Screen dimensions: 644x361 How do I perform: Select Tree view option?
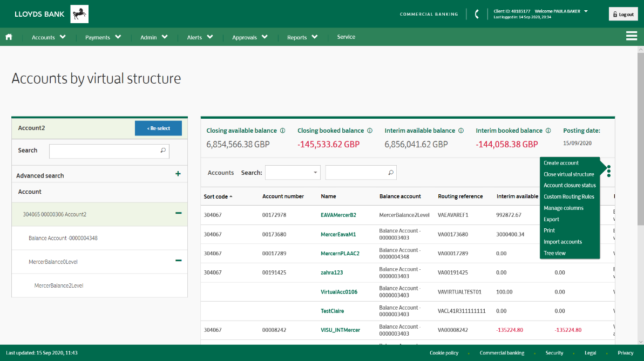pyautogui.click(x=554, y=253)
